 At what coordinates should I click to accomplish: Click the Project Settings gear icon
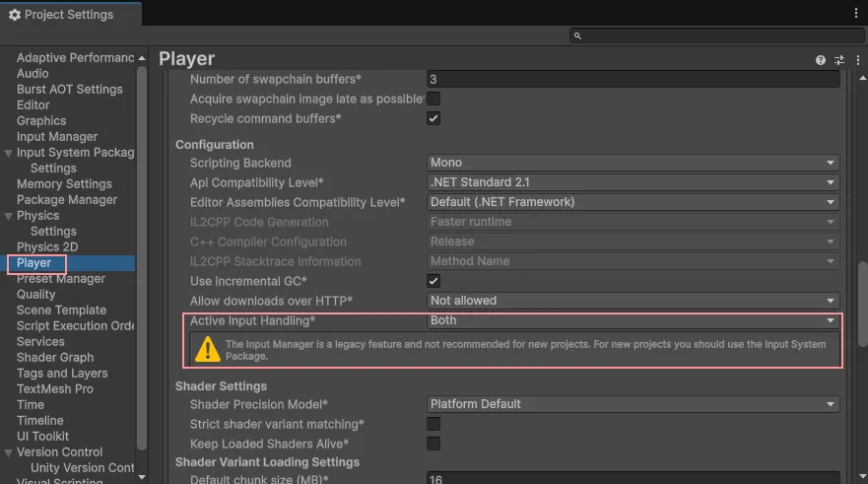click(x=15, y=15)
